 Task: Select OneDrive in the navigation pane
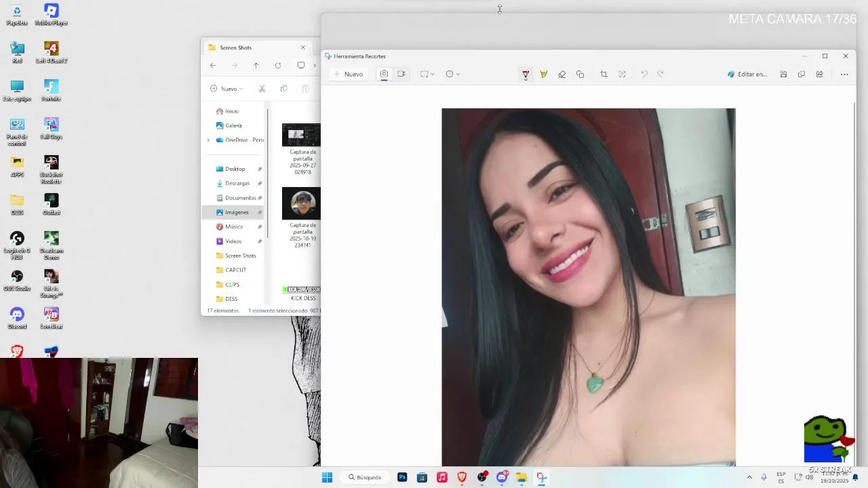tap(239, 140)
